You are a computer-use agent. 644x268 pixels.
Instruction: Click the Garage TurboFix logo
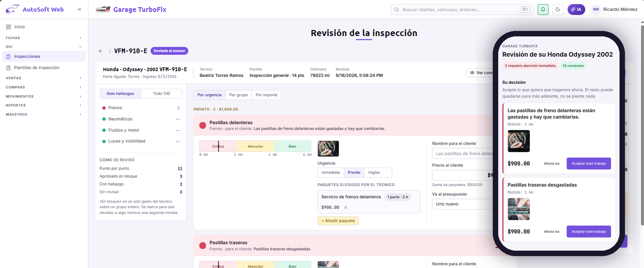click(x=103, y=10)
